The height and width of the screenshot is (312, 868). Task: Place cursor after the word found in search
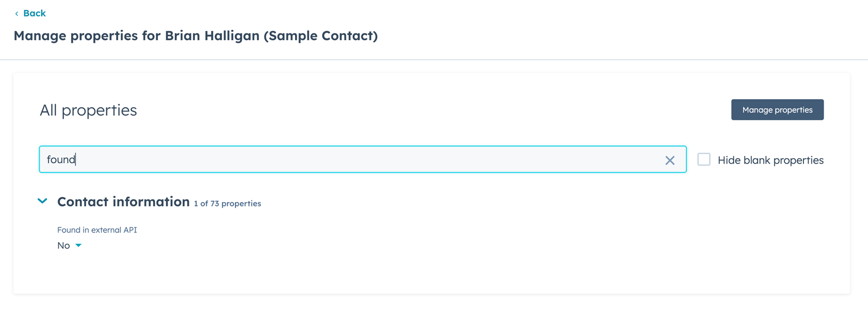coord(75,159)
